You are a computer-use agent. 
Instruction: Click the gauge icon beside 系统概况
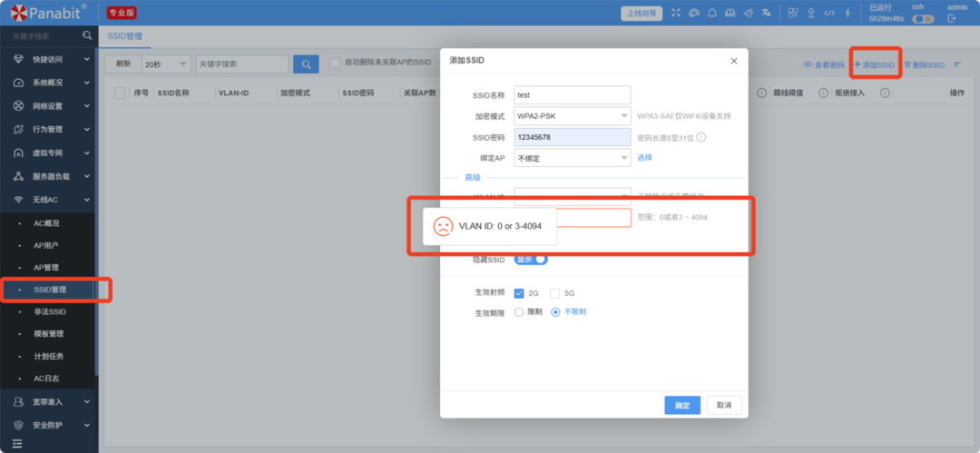point(18,83)
